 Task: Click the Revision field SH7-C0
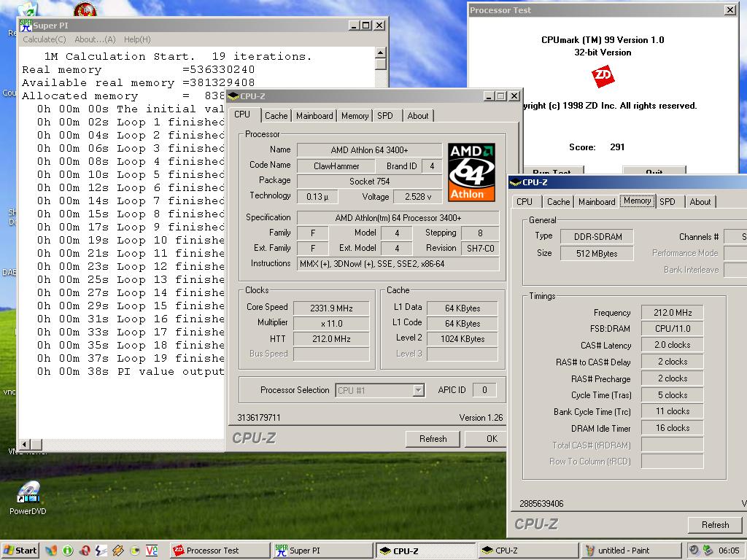pyautogui.click(x=480, y=248)
